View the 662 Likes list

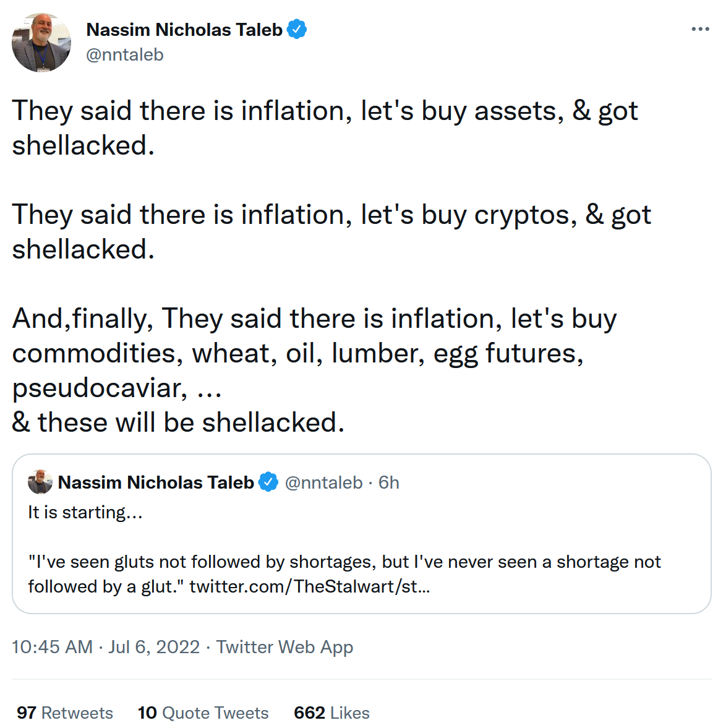(331, 713)
